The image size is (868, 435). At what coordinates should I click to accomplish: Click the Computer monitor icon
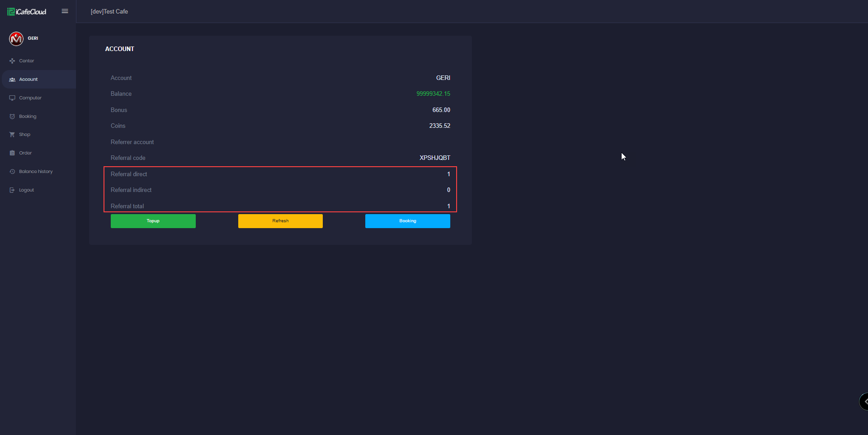click(12, 98)
